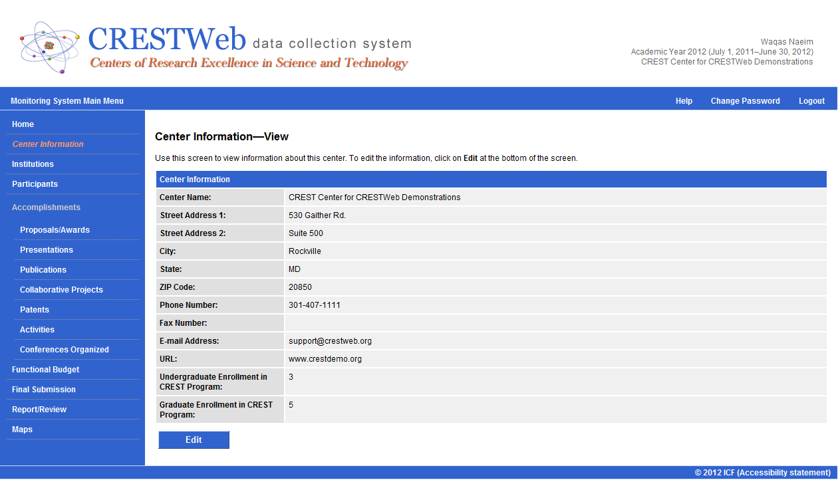Click graduate enrollment value 5

click(x=291, y=405)
